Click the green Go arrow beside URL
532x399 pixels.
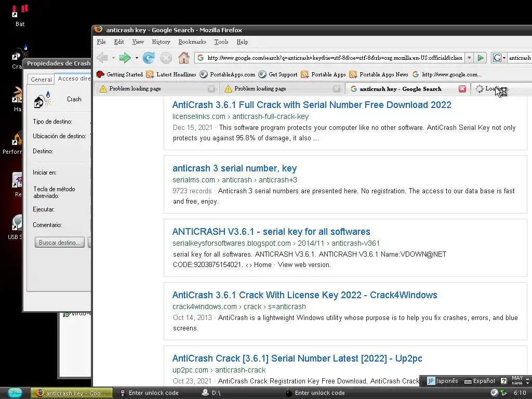click(481, 58)
